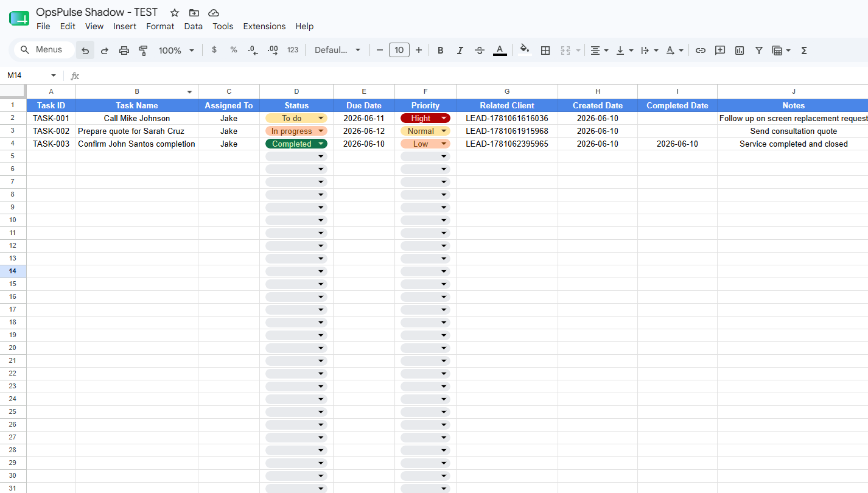The image size is (868, 493).
Task: Insert link icon in toolbar
Action: (701, 51)
